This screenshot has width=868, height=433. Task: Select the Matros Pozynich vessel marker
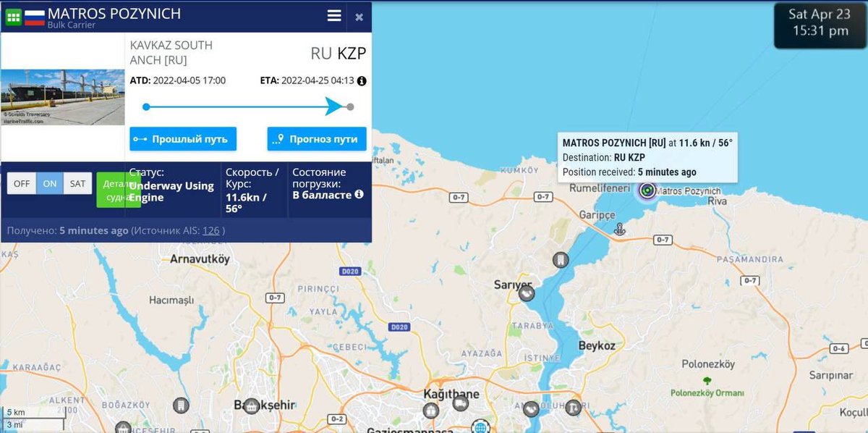point(647,190)
